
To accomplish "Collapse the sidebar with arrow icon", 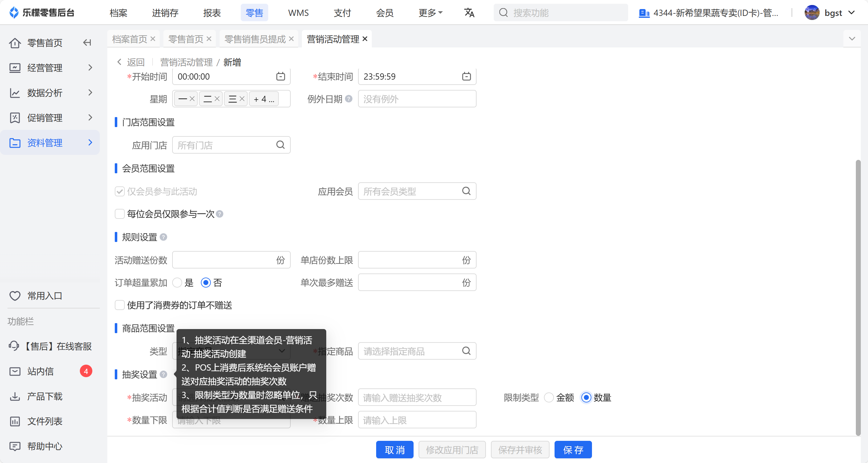I will (x=87, y=42).
